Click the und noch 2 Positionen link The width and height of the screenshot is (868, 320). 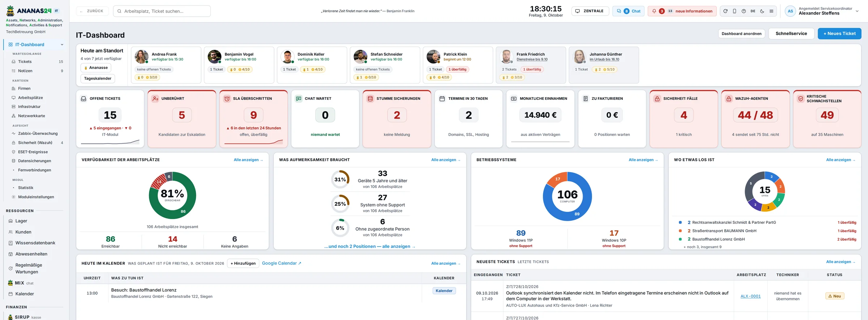370,247
